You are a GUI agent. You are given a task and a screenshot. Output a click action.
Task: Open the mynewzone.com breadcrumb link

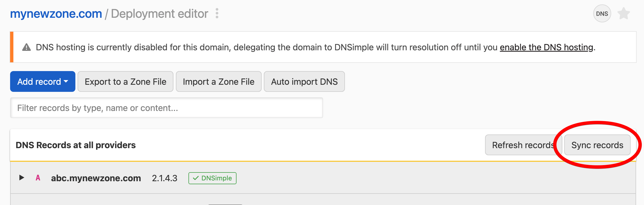56,14
